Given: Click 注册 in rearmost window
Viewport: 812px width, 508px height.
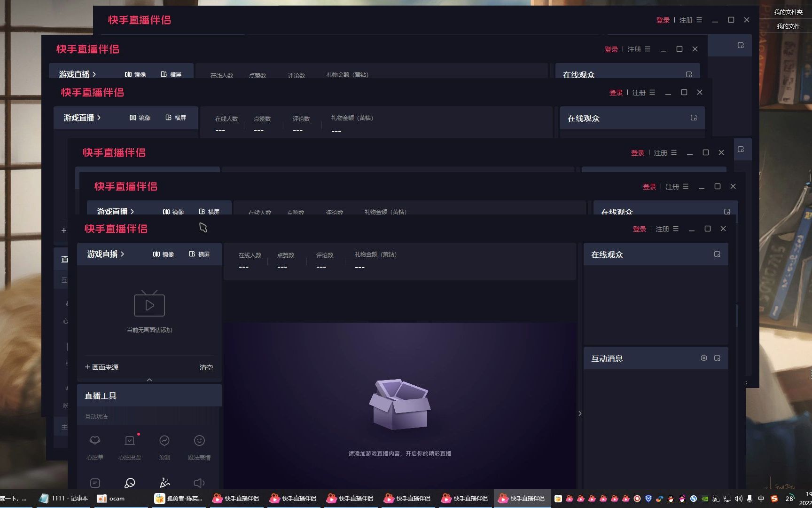Looking at the screenshot, I should coord(686,20).
